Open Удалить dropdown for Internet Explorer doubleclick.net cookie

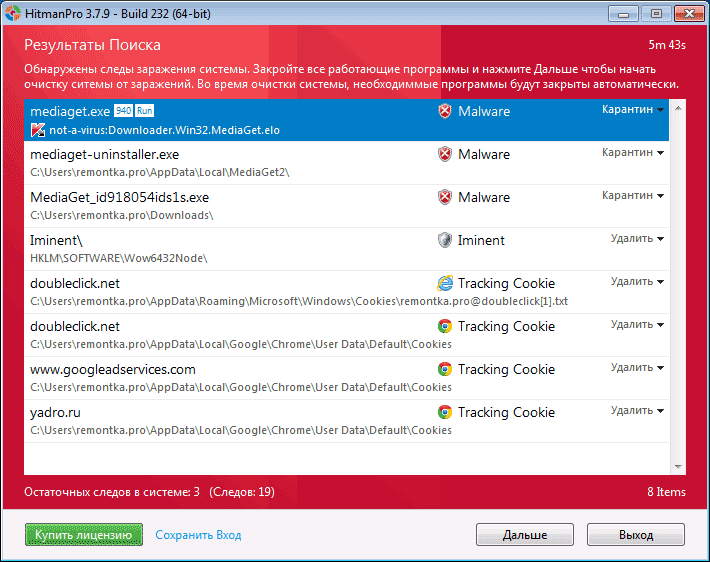click(637, 282)
